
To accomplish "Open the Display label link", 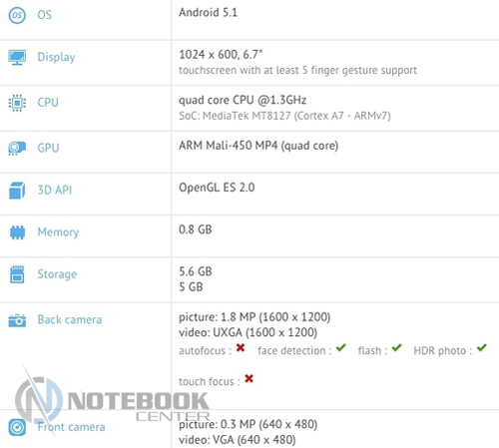I will (56, 57).
